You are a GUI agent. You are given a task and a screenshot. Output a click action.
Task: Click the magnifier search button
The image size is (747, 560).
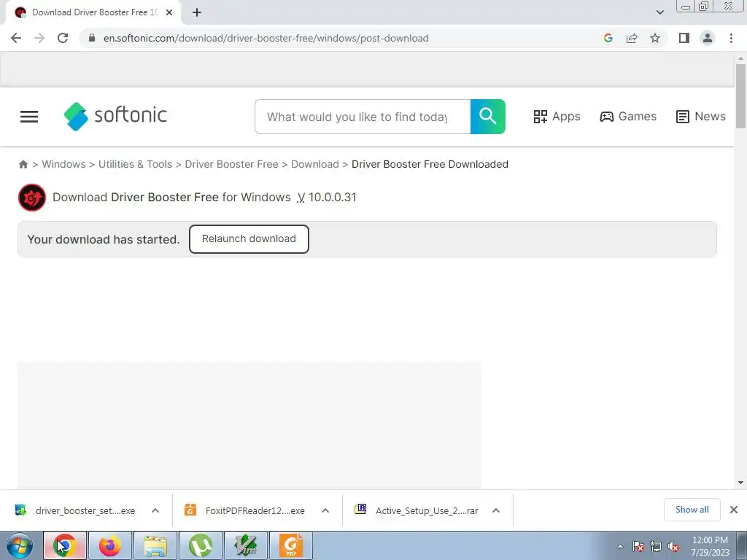[488, 117]
